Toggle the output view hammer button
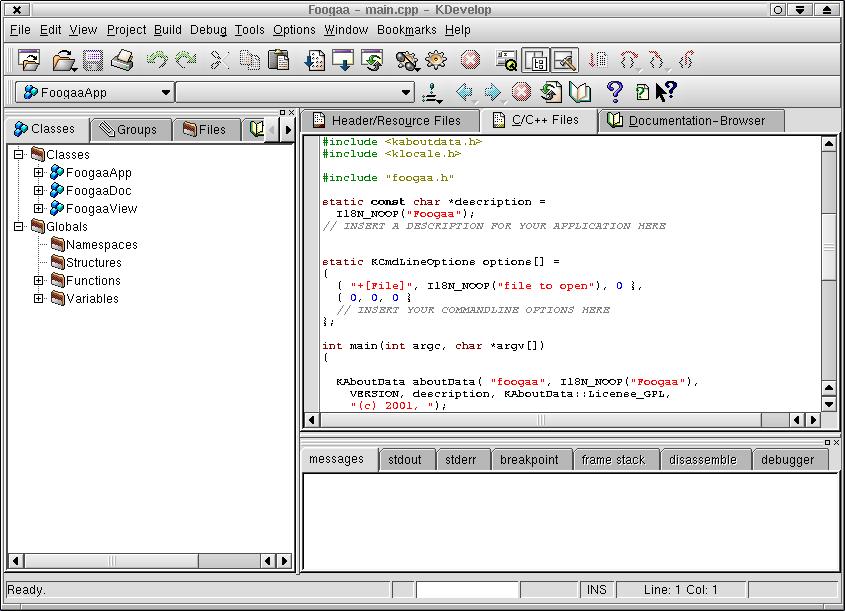Screen dimensions: 845x611 click(x=564, y=61)
